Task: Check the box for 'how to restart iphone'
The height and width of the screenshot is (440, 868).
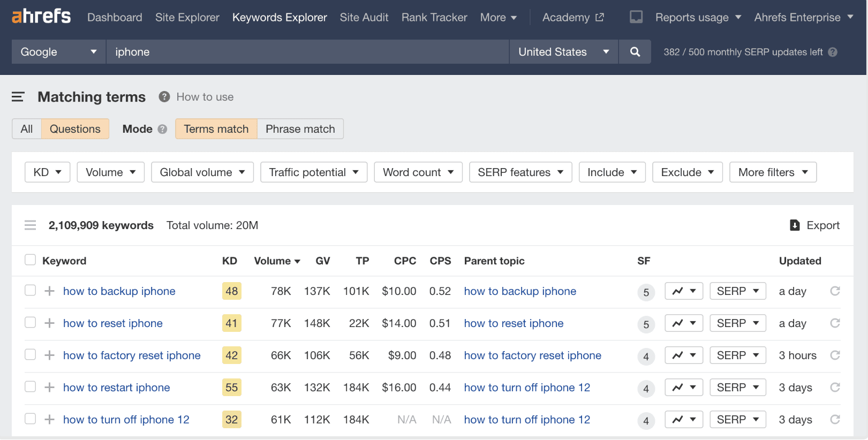Action: [31, 386]
